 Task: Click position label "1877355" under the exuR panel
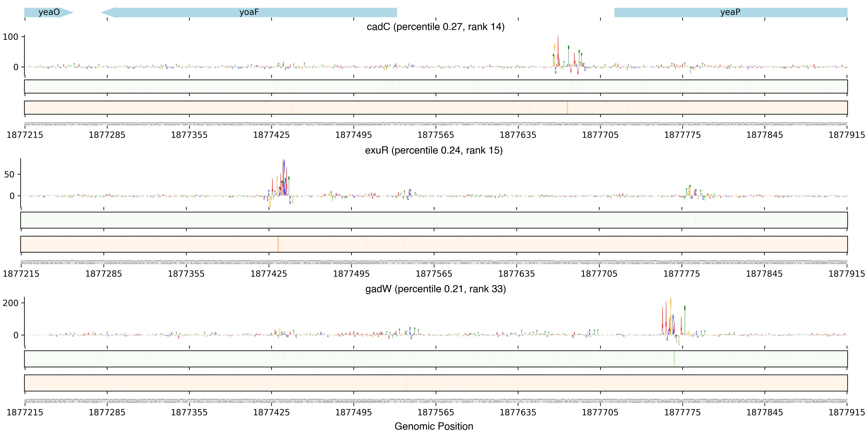tap(186, 274)
